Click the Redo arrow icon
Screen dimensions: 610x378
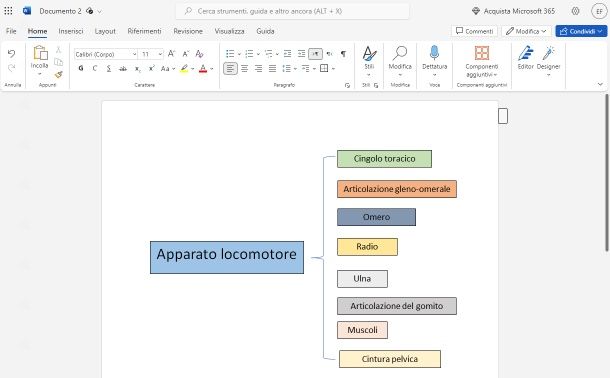click(11, 68)
